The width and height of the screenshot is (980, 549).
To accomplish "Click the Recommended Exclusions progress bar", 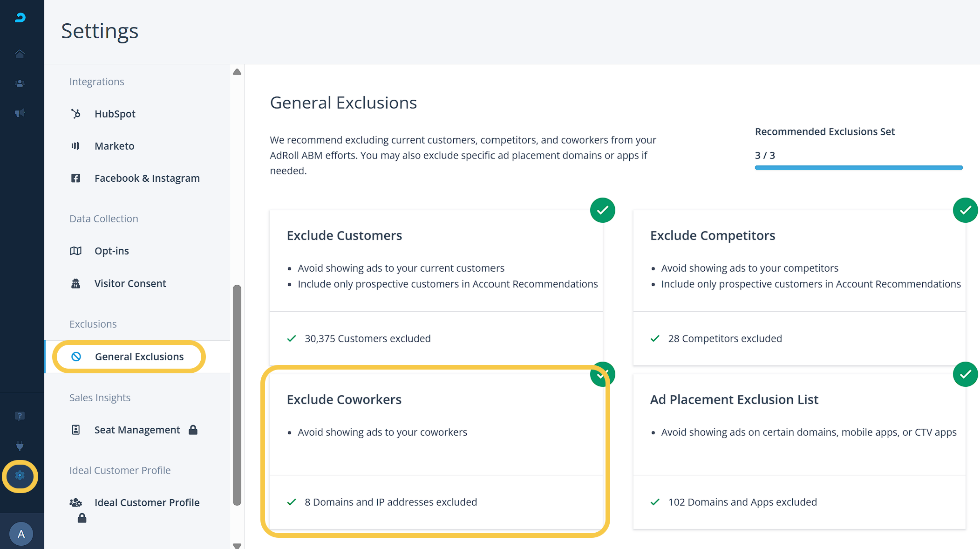I will point(858,167).
